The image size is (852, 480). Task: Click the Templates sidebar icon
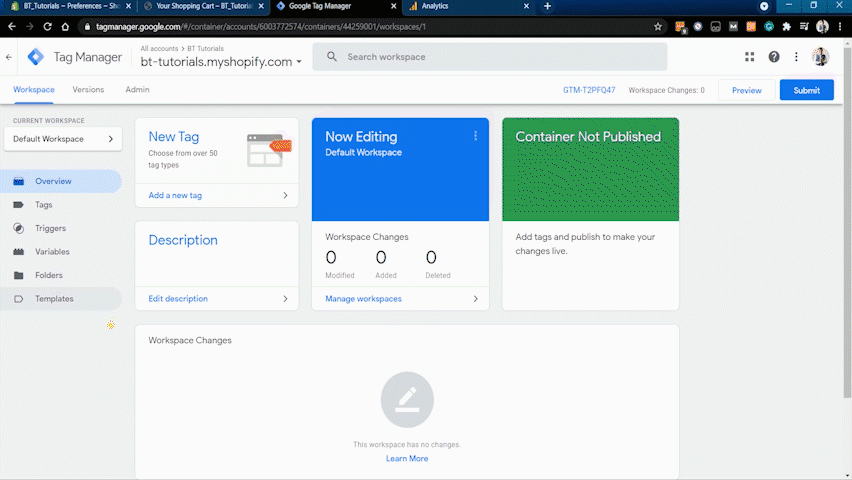tap(18, 299)
